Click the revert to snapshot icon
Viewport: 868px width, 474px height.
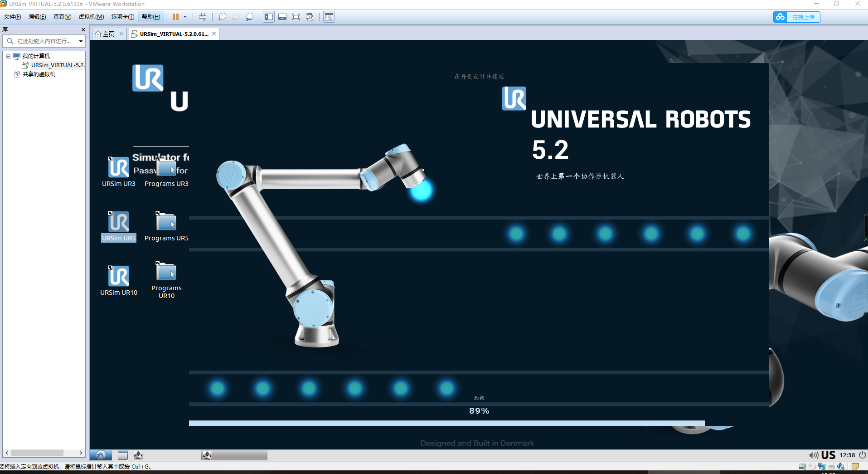[236, 17]
